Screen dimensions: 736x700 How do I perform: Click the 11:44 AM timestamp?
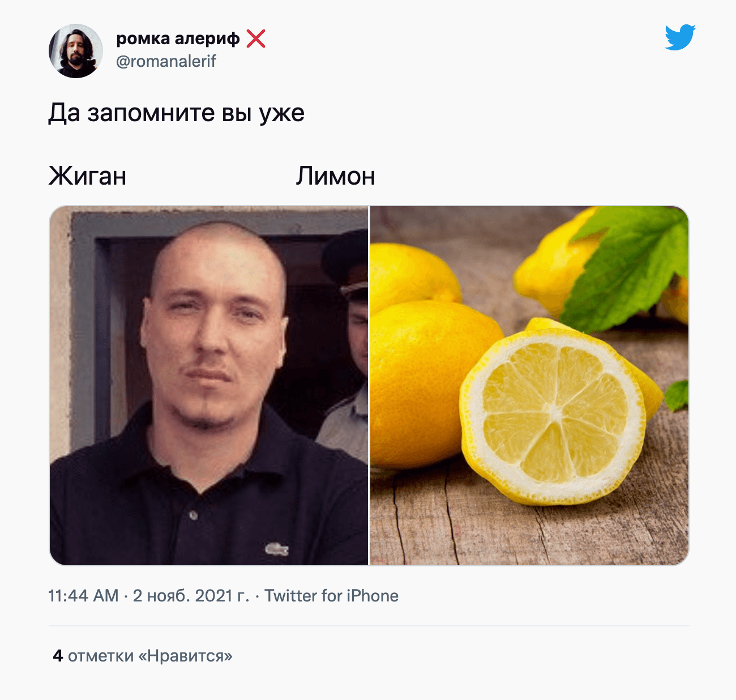83,596
